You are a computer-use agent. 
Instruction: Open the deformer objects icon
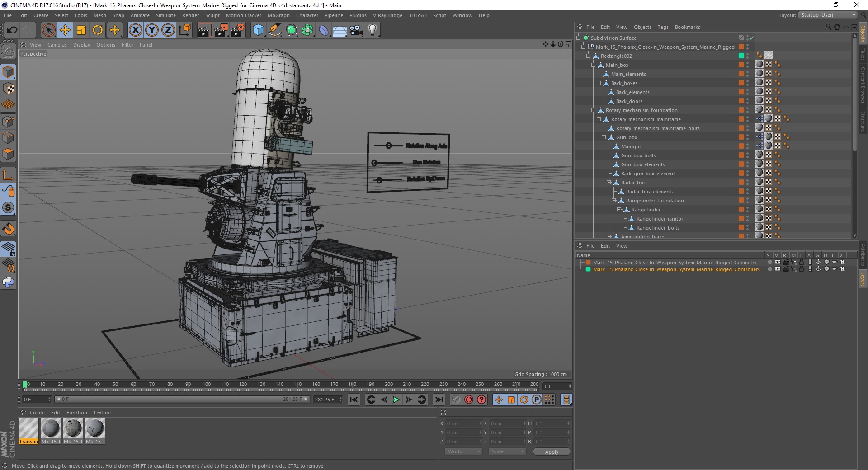click(324, 30)
